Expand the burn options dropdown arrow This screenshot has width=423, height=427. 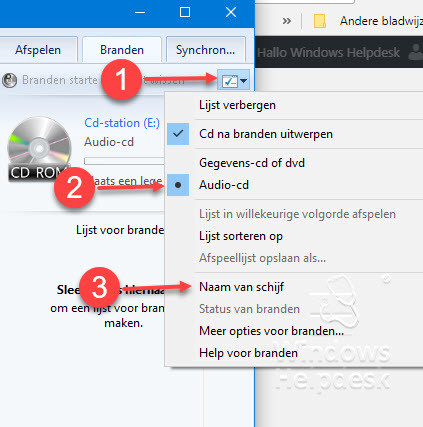[x=244, y=81]
